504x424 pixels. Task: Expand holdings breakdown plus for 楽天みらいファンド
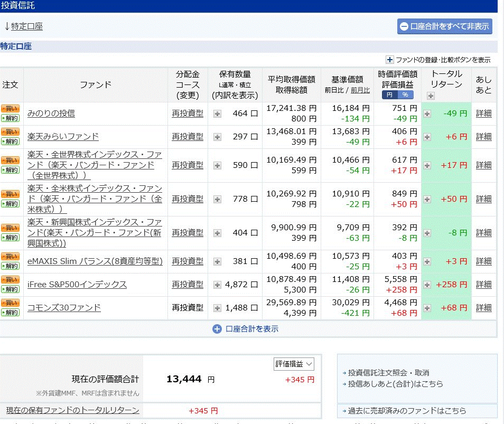point(217,137)
